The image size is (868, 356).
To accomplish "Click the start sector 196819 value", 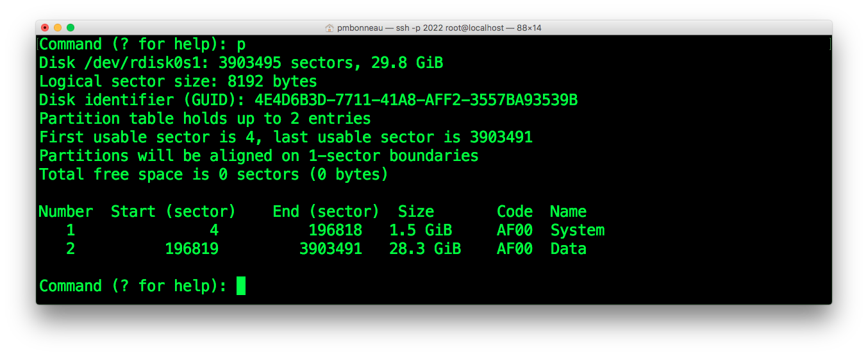I will tap(192, 249).
